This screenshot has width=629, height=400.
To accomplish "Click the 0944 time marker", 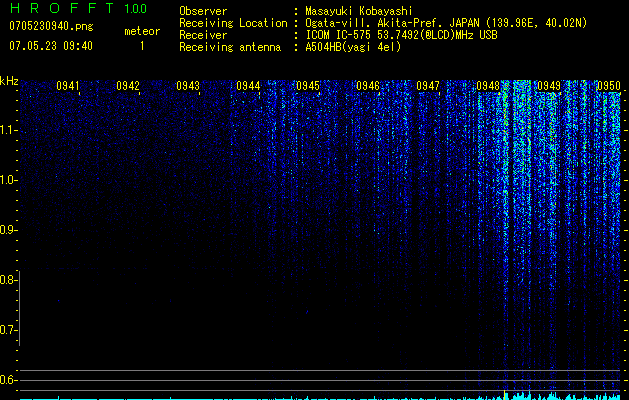I will click(248, 86).
